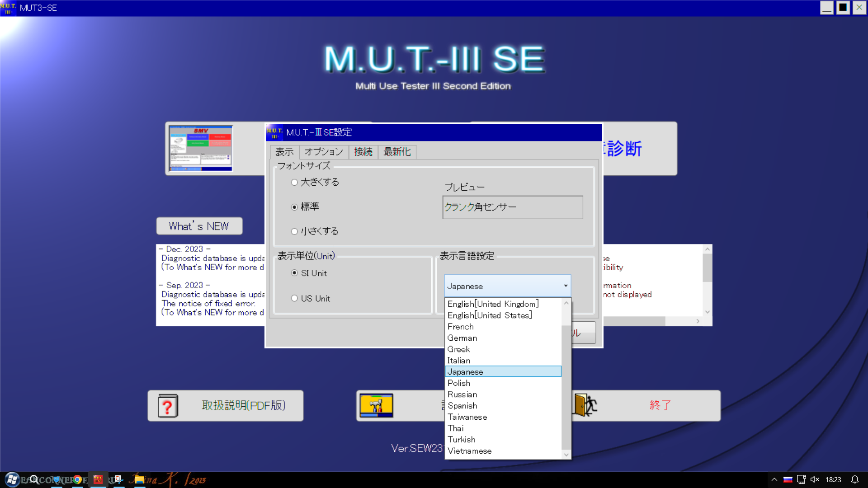The image size is (868, 488).
Task: Click the What's NEW button
Action: 199,226
